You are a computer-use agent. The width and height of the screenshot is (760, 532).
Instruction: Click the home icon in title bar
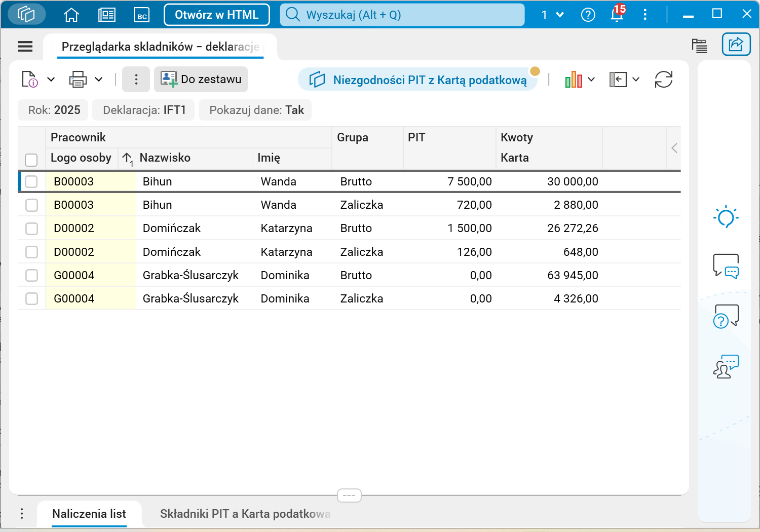(x=71, y=15)
